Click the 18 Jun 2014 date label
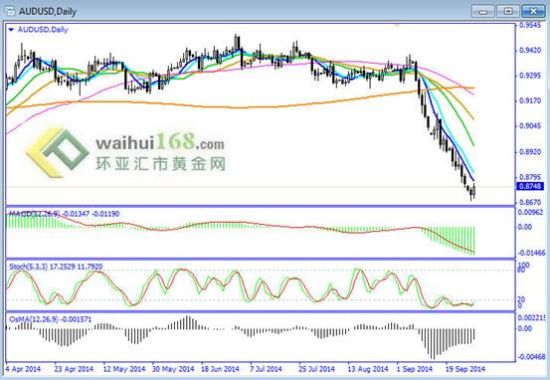Viewport: 550px width, 380px height. tap(220, 369)
